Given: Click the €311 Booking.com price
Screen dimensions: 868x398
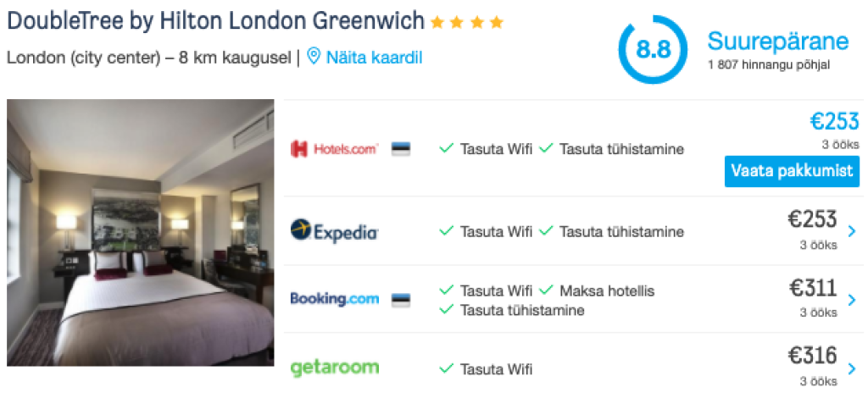Looking at the screenshot, I should pos(813,288).
